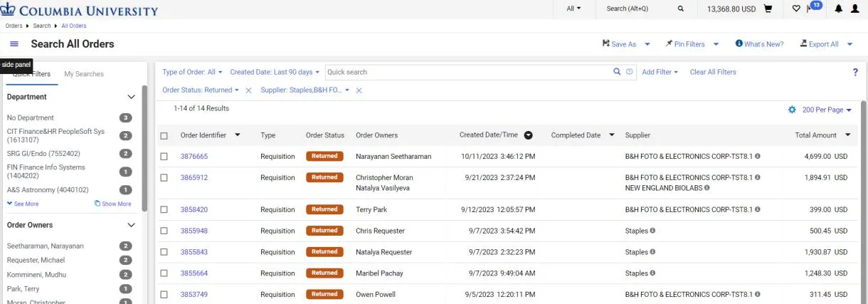Switch to the Quick Filters tab
Viewport: 868px width, 304px height.
(31, 74)
